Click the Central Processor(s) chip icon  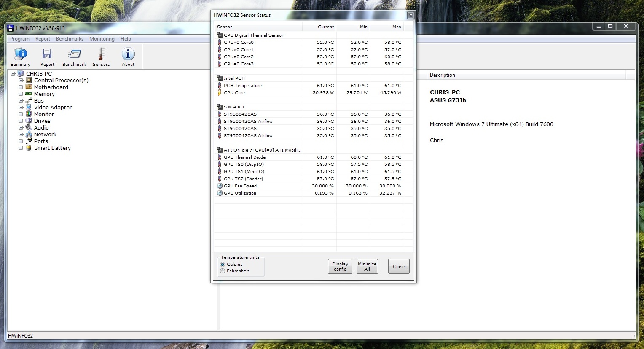pos(29,80)
